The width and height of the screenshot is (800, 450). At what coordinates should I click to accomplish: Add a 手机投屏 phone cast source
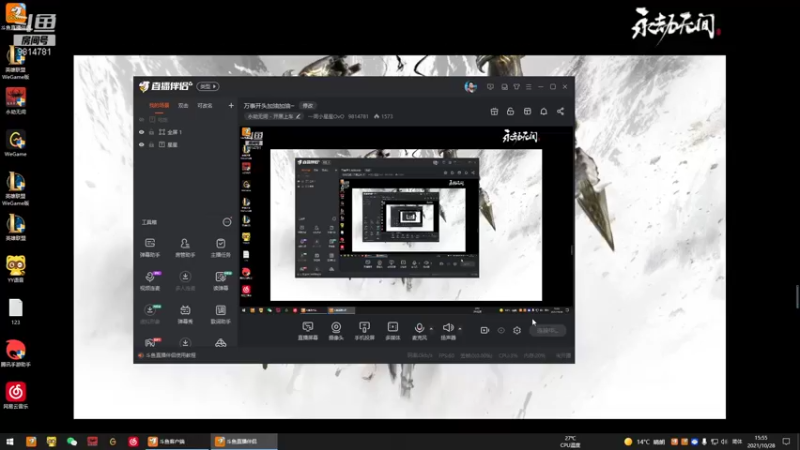tap(364, 331)
